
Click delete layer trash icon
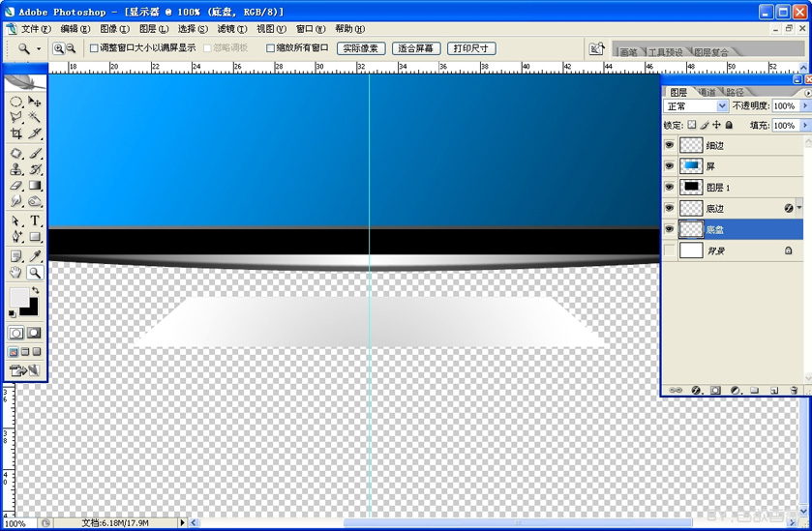tap(794, 390)
